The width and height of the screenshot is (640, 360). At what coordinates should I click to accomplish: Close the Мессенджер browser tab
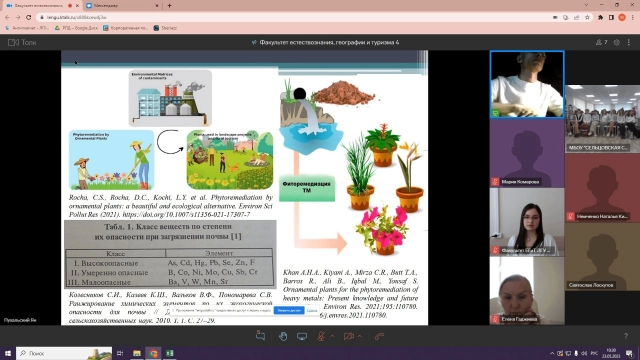click(157, 6)
